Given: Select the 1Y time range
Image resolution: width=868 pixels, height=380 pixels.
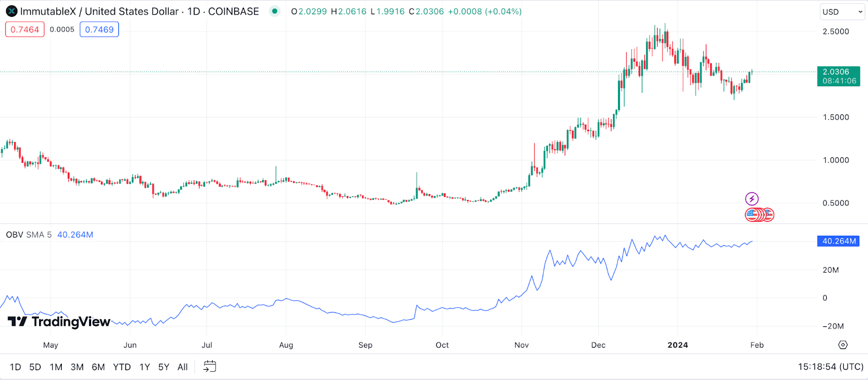Looking at the screenshot, I should pyautogui.click(x=144, y=367).
